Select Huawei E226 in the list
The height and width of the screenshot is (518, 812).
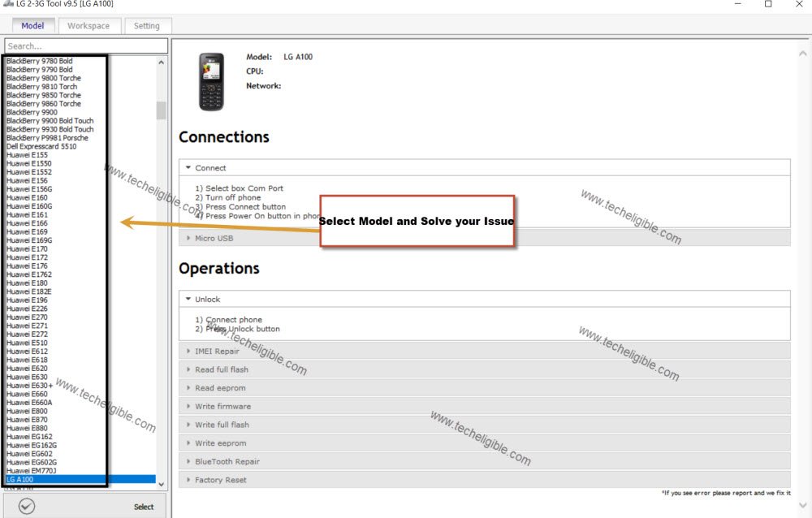coord(27,309)
